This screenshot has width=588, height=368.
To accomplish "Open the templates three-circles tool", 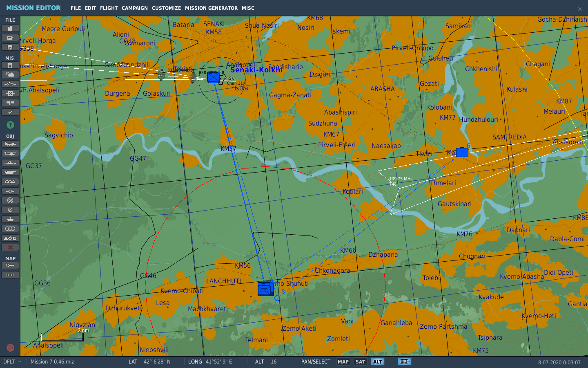I will 10,229.
